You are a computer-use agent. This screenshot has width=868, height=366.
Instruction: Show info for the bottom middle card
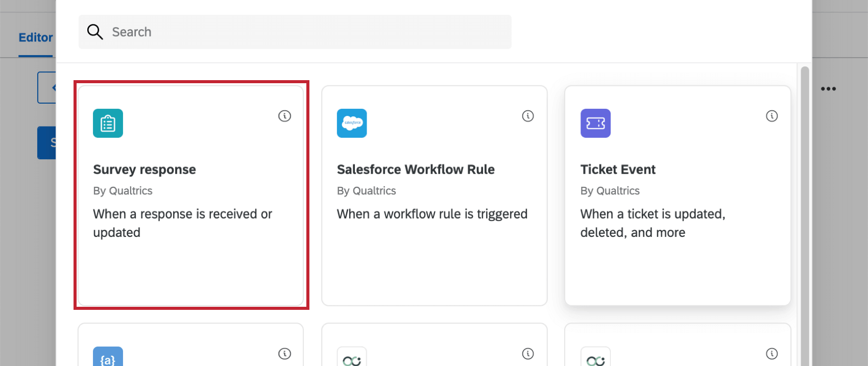click(x=528, y=353)
